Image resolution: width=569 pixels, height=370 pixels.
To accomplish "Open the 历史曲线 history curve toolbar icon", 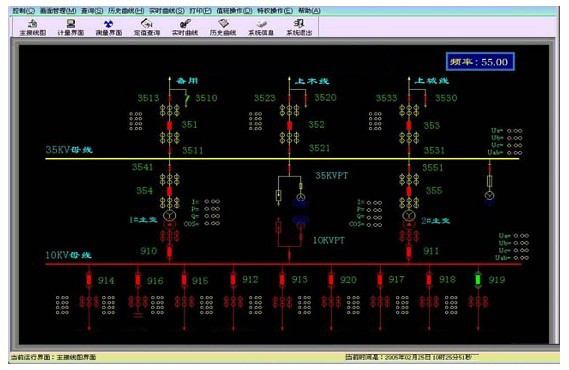I will [223, 28].
